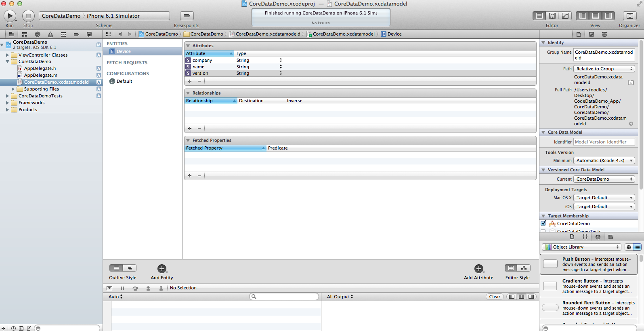
Task: Click the Add Attribute plus icon
Action: 479,269
